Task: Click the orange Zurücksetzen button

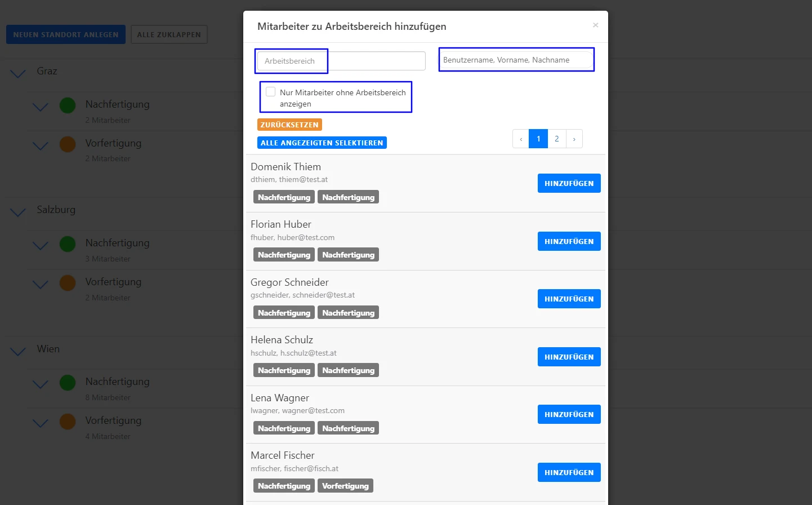Action: pos(289,125)
